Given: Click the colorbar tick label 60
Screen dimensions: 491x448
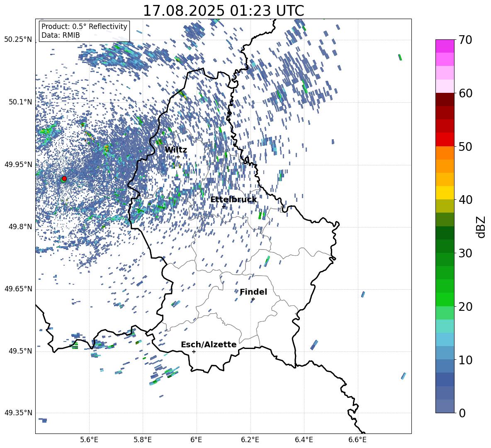Looking at the screenshot, I should tap(465, 93).
